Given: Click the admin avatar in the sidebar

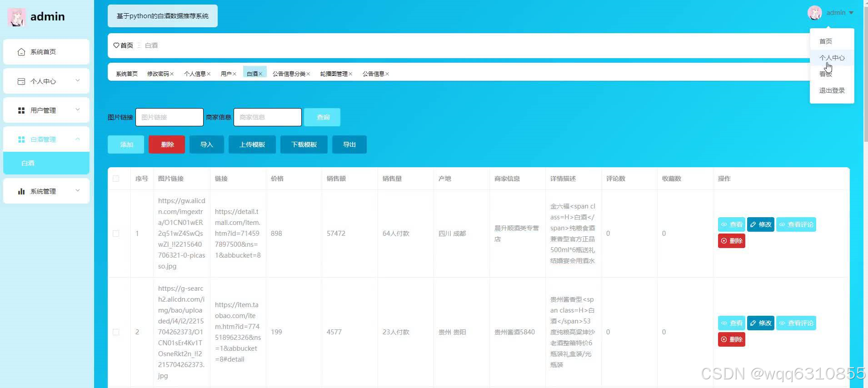Looking at the screenshot, I should pos(16,17).
